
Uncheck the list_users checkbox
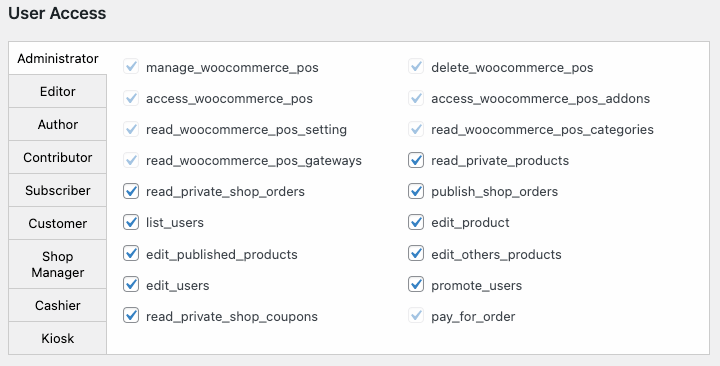[x=131, y=222]
